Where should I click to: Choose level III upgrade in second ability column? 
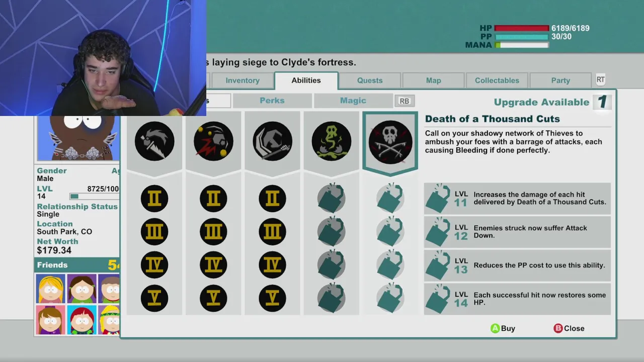[213, 232]
